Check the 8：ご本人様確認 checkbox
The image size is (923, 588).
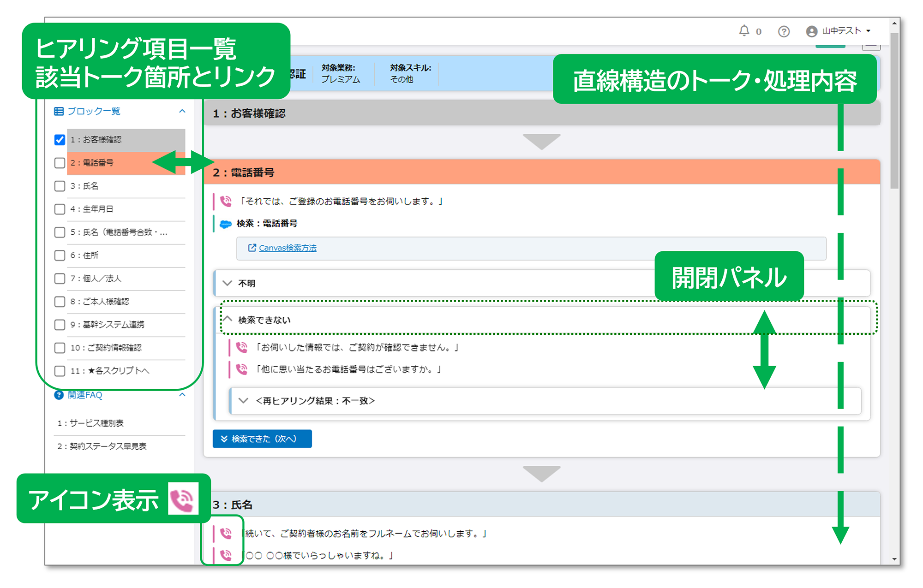tap(60, 302)
